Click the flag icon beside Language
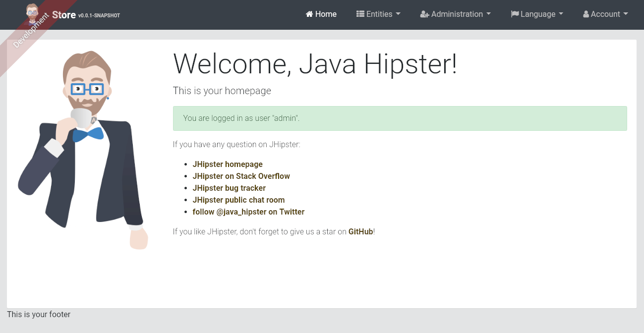 pos(515,14)
